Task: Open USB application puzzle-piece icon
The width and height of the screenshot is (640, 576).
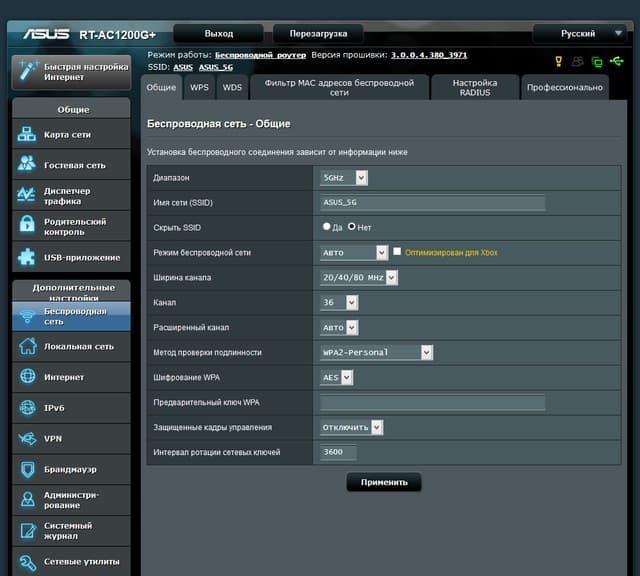Action: point(27,257)
